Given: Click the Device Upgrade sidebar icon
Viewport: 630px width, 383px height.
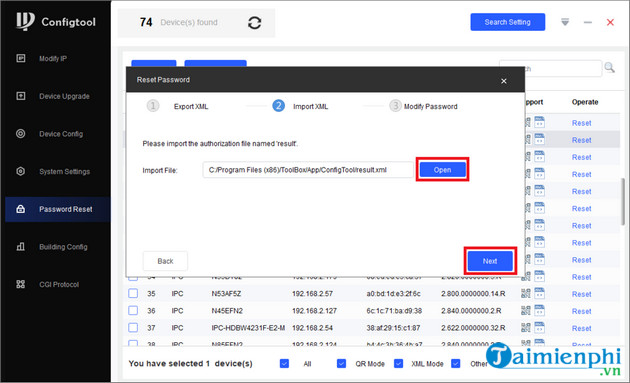Looking at the screenshot, I should pyautogui.click(x=20, y=96).
